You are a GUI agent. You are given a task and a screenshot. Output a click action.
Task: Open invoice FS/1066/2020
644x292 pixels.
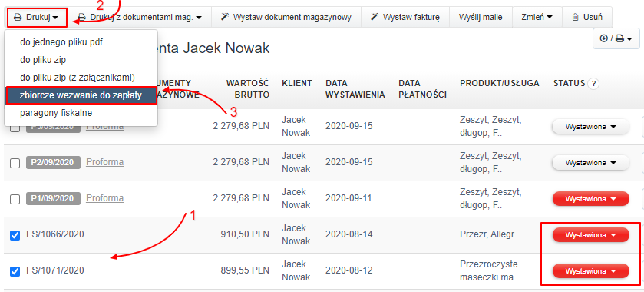[55, 235]
